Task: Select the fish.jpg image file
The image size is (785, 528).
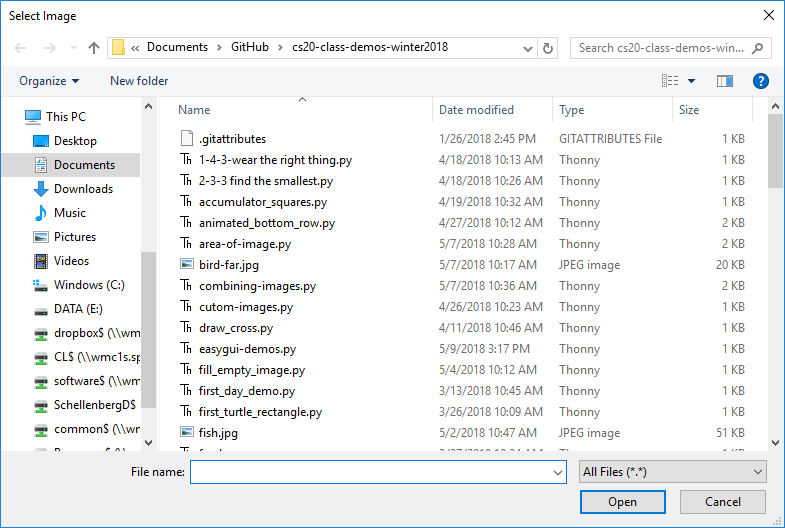Action: pyautogui.click(x=218, y=433)
